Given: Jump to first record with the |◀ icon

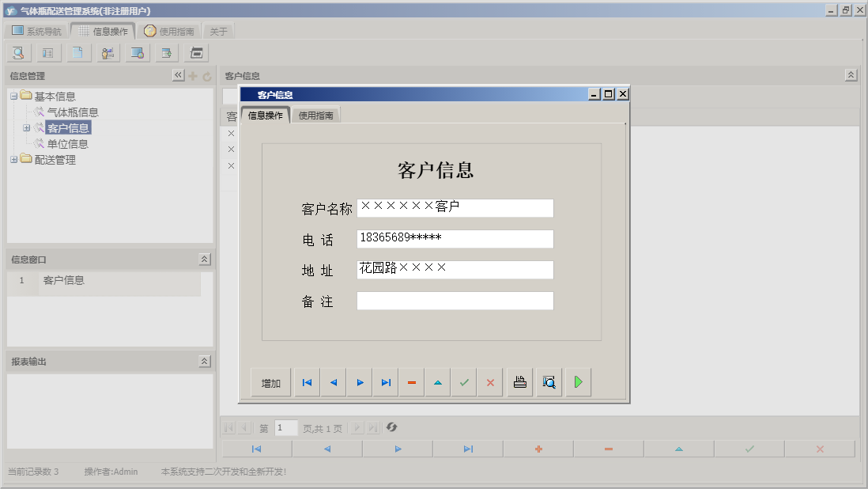Looking at the screenshot, I should 307,382.
